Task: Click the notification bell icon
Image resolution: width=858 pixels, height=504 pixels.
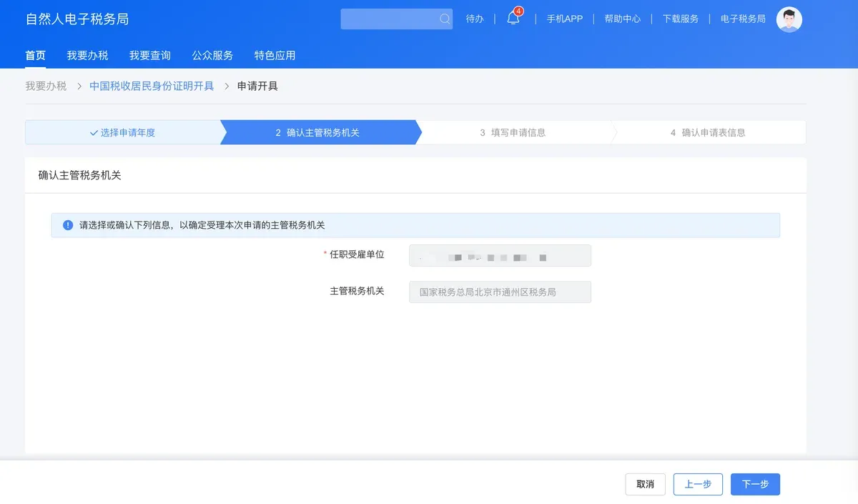Action: [x=512, y=19]
